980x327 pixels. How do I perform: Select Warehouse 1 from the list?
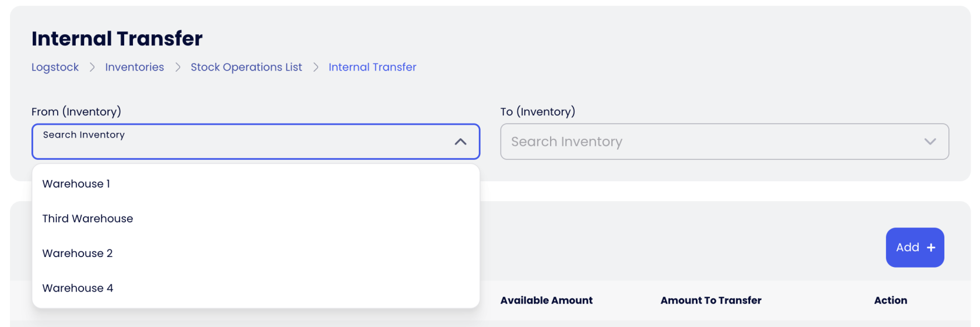(76, 184)
